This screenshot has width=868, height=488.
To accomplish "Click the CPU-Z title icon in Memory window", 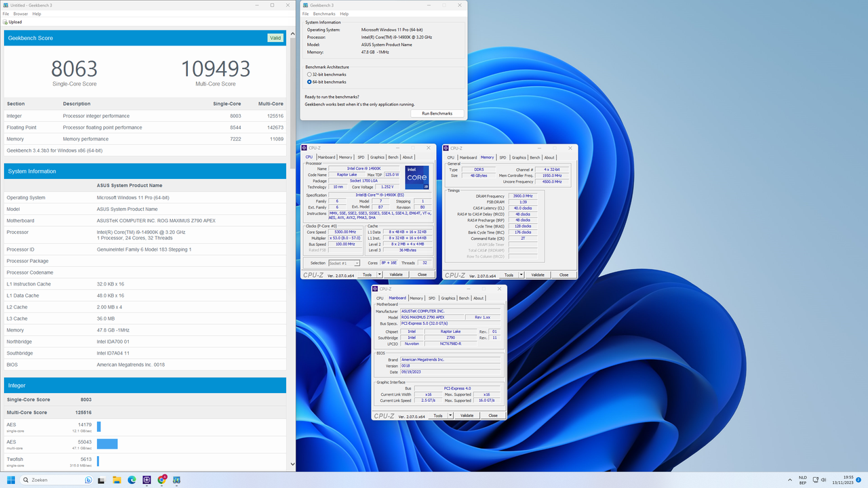I will point(446,148).
